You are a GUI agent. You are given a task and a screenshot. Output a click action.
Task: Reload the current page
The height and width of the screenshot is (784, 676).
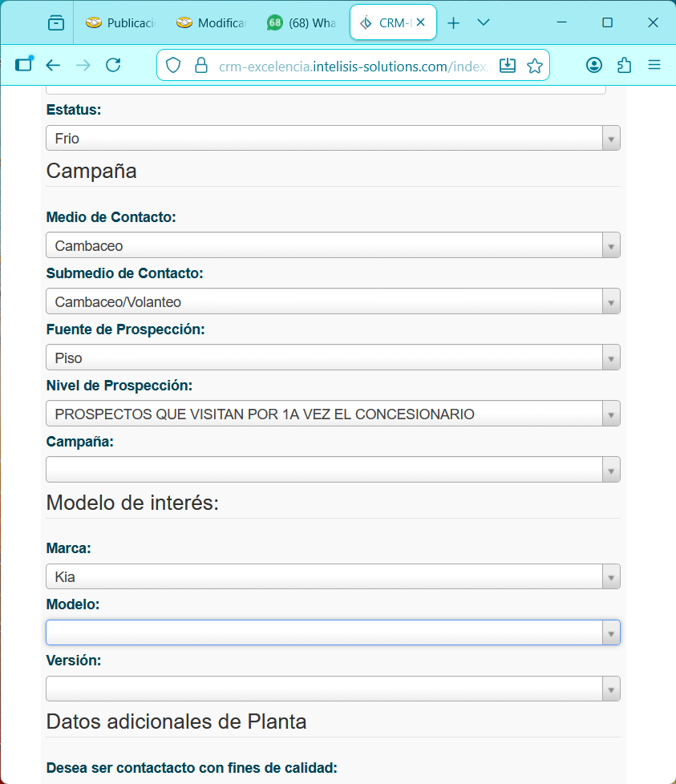click(x=113, y=66)
